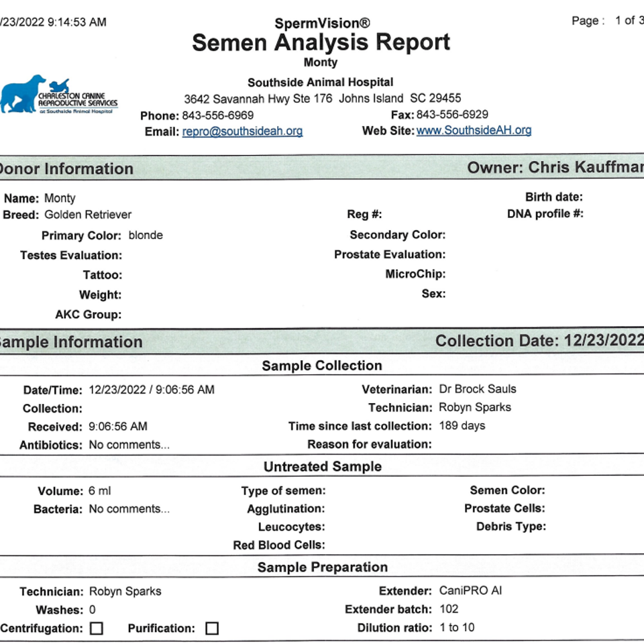Click the Bacteria value 'No comments...'

click(x=129, y=508)
